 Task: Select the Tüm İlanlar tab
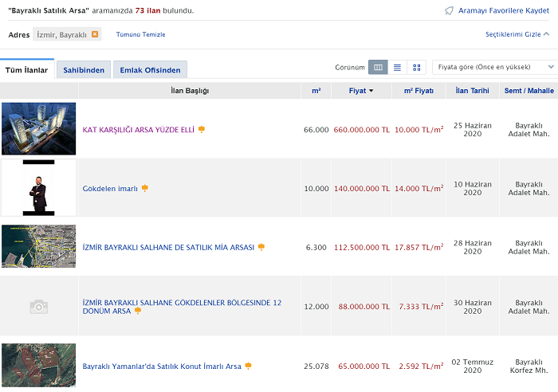pyautogui.click(x=26, y=70)
